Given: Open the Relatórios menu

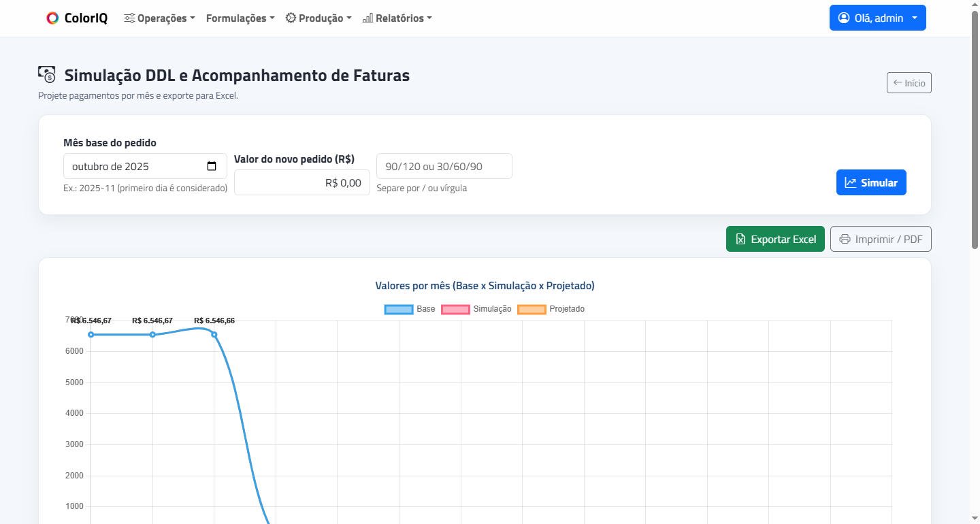Looking at the screenshot, I should tap(397, 18).
